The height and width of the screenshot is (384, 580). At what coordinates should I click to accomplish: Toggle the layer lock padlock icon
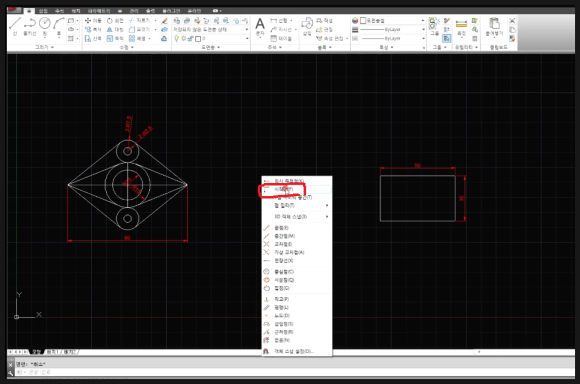point(190,38)
